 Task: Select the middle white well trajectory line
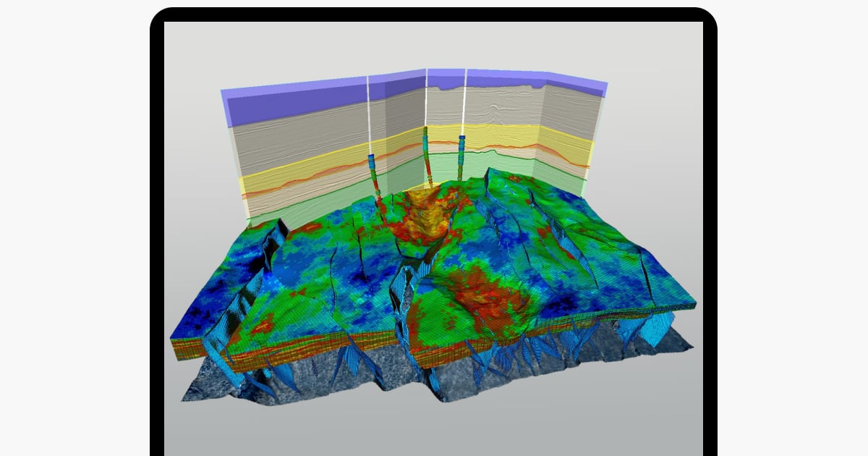click(426, 98)
